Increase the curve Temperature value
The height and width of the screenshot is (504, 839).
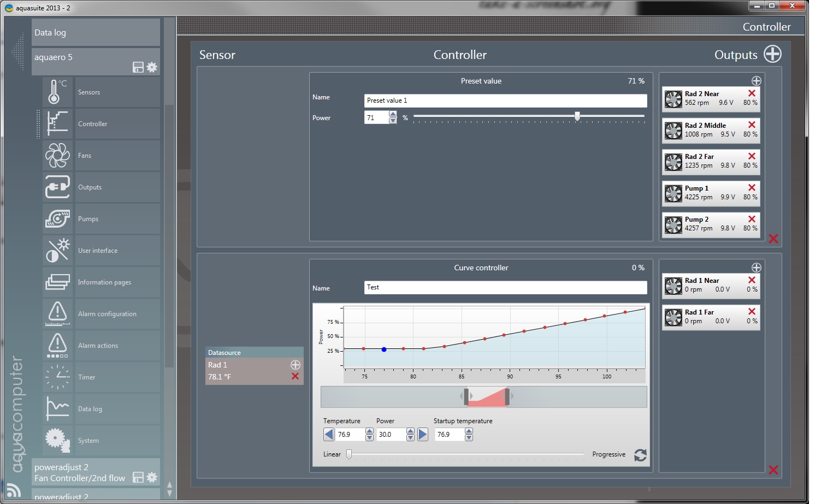pos(369,431)
